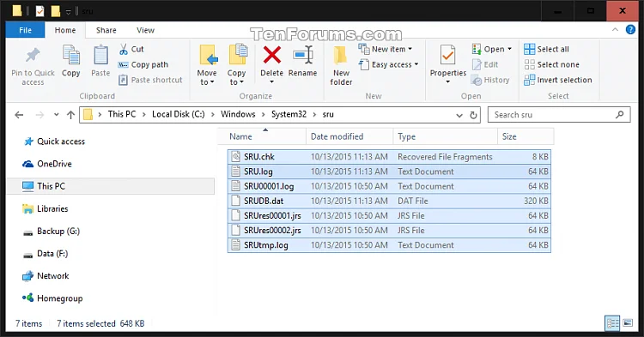Select the Home ribbon tab

click(65, 30)
